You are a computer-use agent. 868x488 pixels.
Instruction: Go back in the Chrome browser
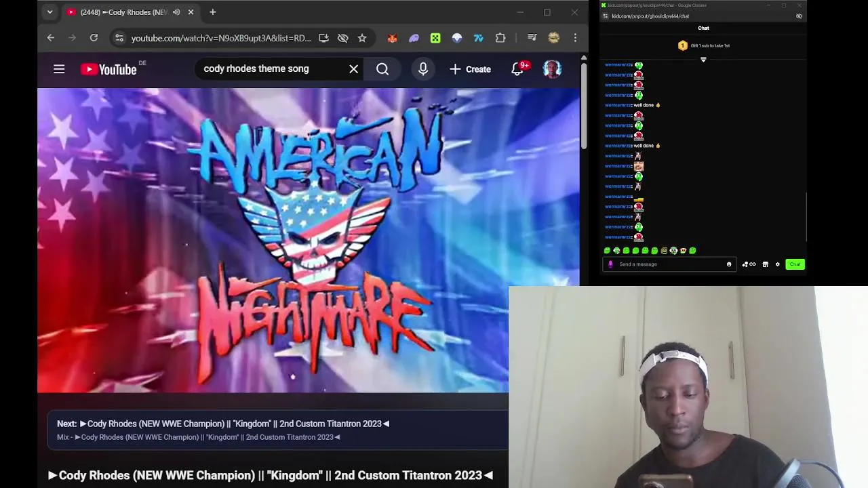coord(51,38)
